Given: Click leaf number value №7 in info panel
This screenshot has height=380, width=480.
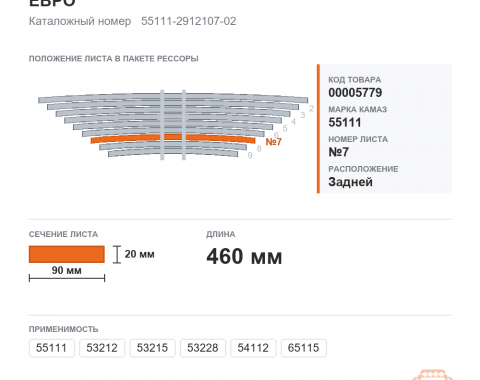Looking at the screenshot, I should [338, 152].
